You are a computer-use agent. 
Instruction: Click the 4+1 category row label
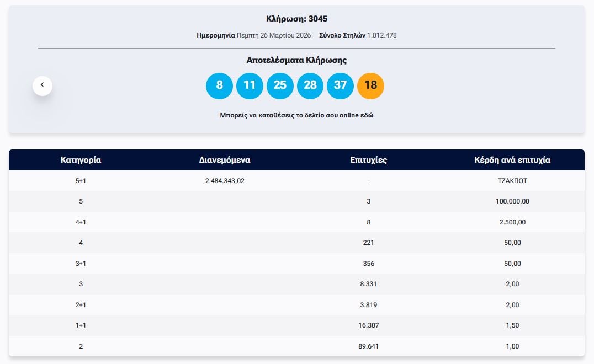pos(81,222)
